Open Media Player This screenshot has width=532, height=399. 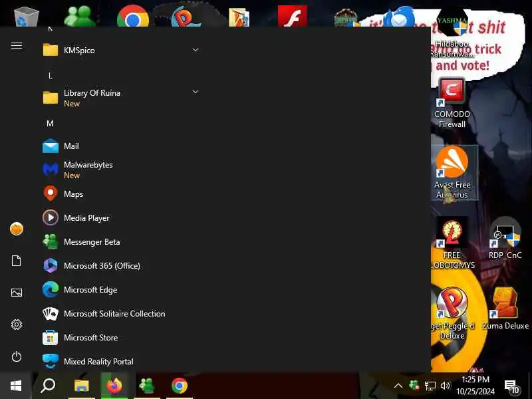pos(120,218)
